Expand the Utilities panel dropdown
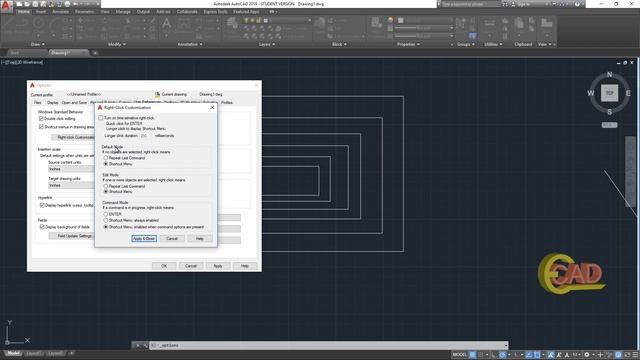 (493, 44)
